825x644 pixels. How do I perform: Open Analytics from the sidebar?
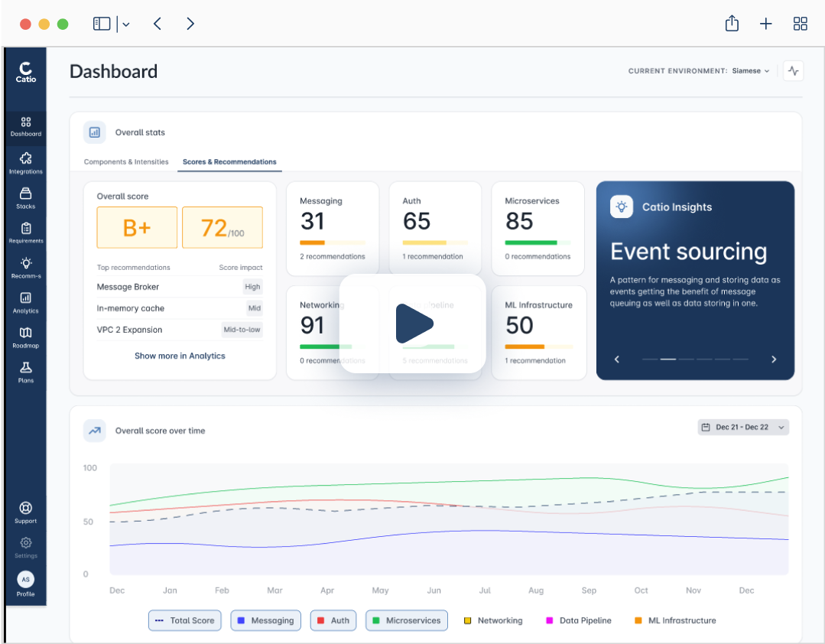[26, 303]
